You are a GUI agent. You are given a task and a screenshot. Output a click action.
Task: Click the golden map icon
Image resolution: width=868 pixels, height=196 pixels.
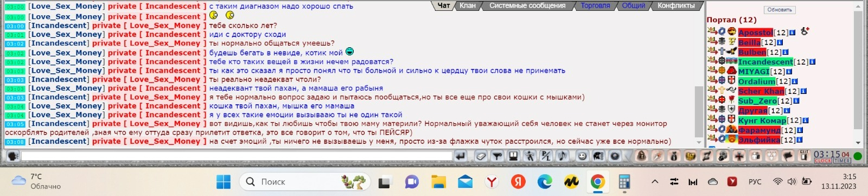[x=690, y=156]
